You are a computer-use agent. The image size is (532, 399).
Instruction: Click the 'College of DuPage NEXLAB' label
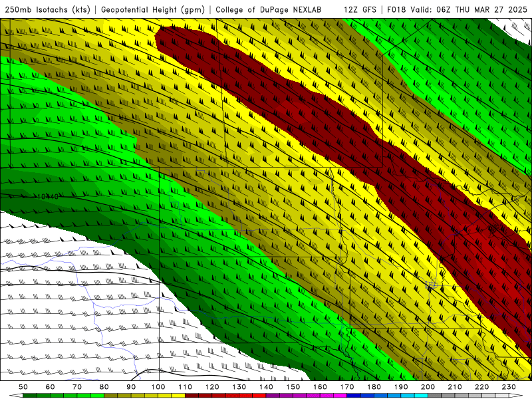tap(269, 10)
